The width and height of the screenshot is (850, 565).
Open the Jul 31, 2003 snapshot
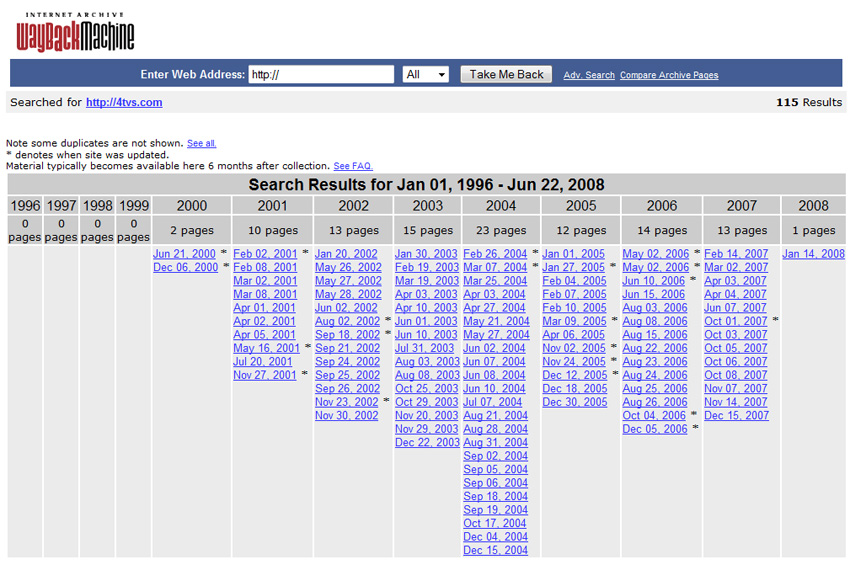point(424,348)
